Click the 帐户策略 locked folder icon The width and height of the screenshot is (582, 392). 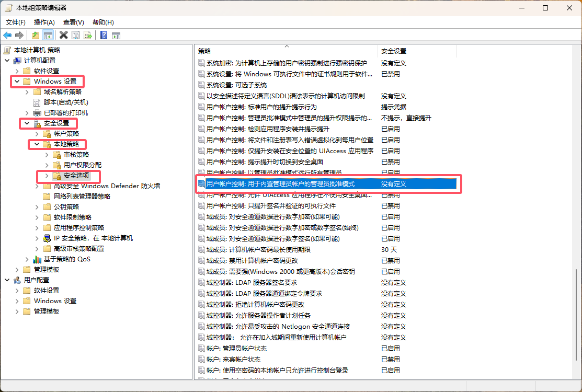[x=47, y=133]
